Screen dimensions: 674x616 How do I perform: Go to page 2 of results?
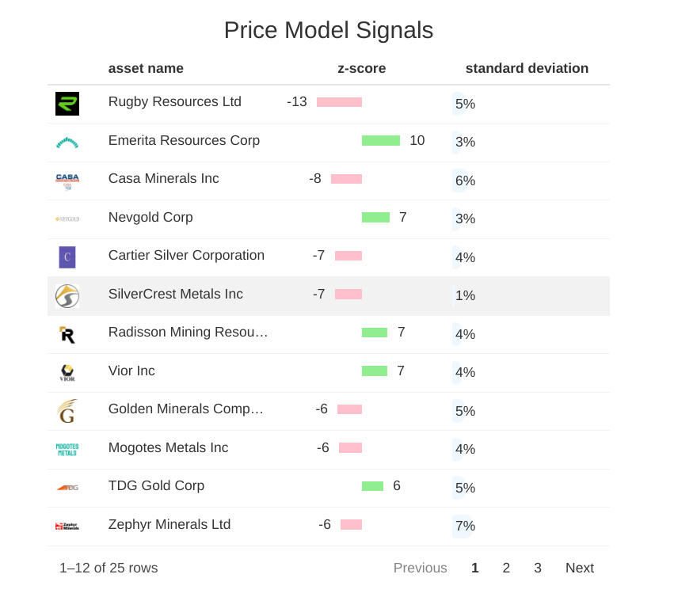pyautogui.click(x=506, y=568)
